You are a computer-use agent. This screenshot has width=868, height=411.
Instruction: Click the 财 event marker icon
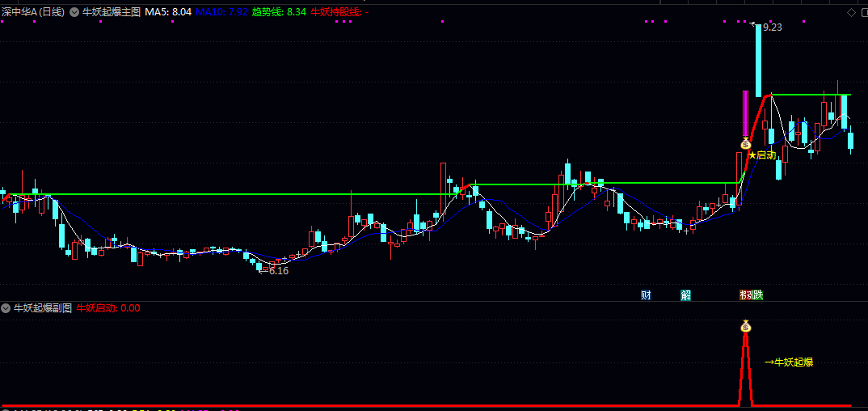pyautogui.click(x=646, y=294)
